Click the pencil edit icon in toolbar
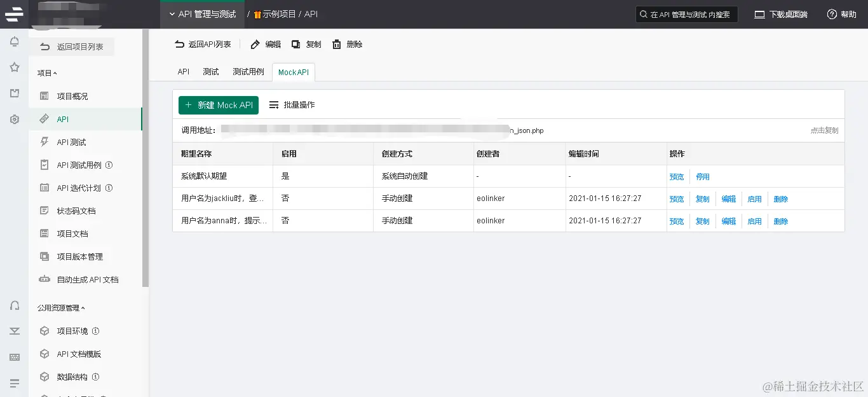The width and height of the screenshot is (868, 397). [255, 45]
